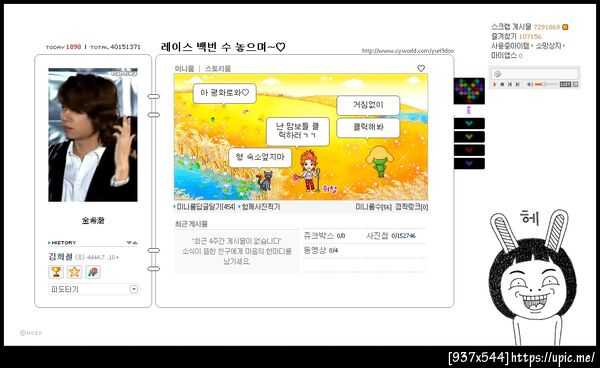Open the 동영상 0/4 menu link

pos(321,251)
